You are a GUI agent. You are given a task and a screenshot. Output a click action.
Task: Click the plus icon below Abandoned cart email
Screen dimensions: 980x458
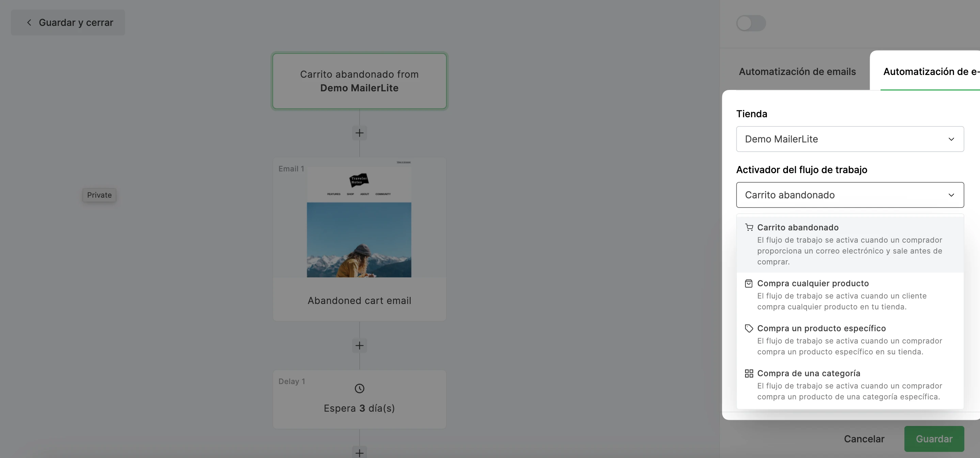pos(359,345)
